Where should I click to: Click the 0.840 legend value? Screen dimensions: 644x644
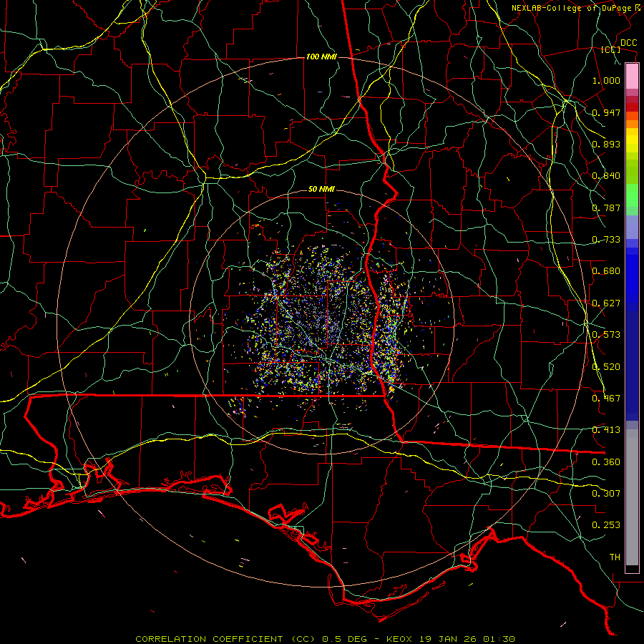[606, 176]
